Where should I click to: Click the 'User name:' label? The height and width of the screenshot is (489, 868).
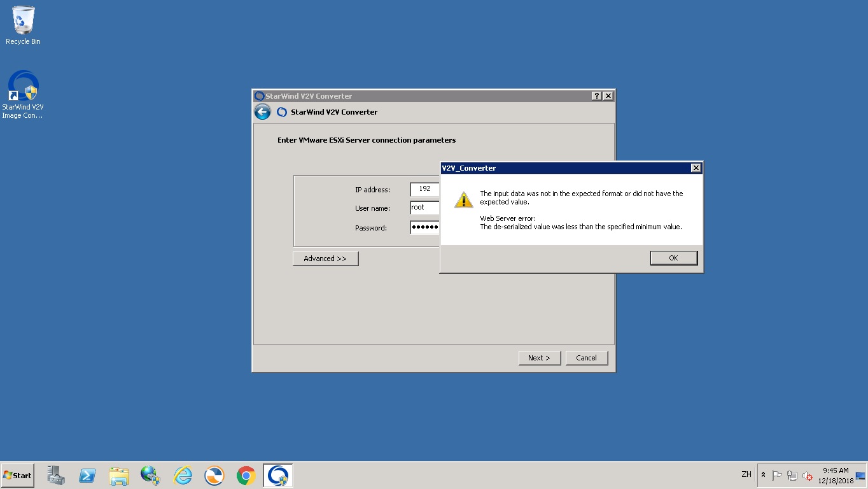point(372,208)
